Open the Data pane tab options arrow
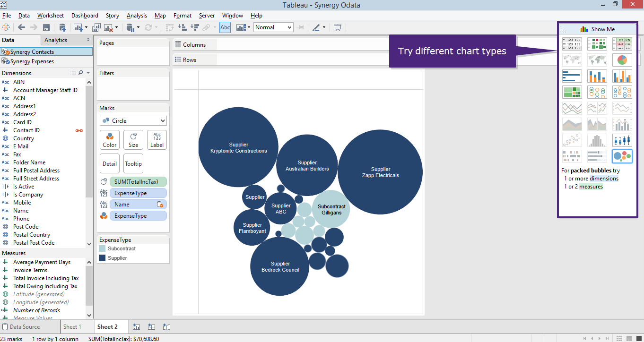Image resolution: width=644 pixels, height=342 pixels. pos(88,40)
